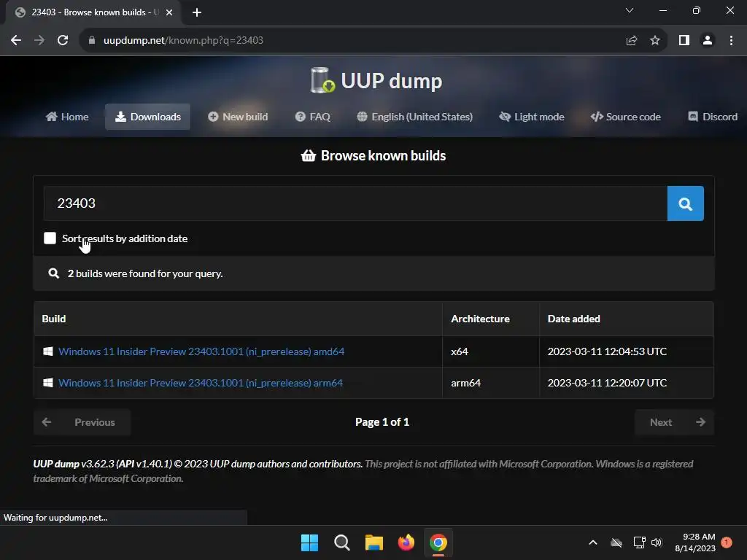Open the notification badge in tray
The image size is (747, 560).
(727, 542)
